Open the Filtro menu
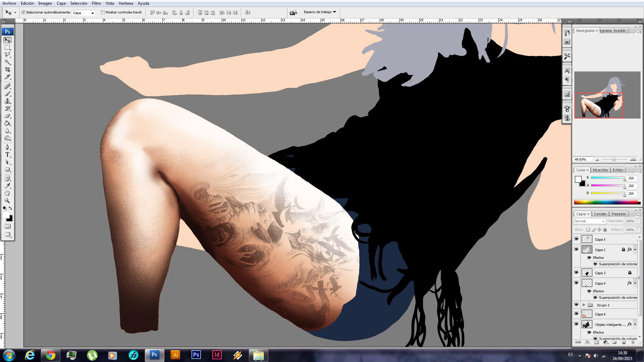This screenshot has width=644, height=362. [x=96, y=3]
